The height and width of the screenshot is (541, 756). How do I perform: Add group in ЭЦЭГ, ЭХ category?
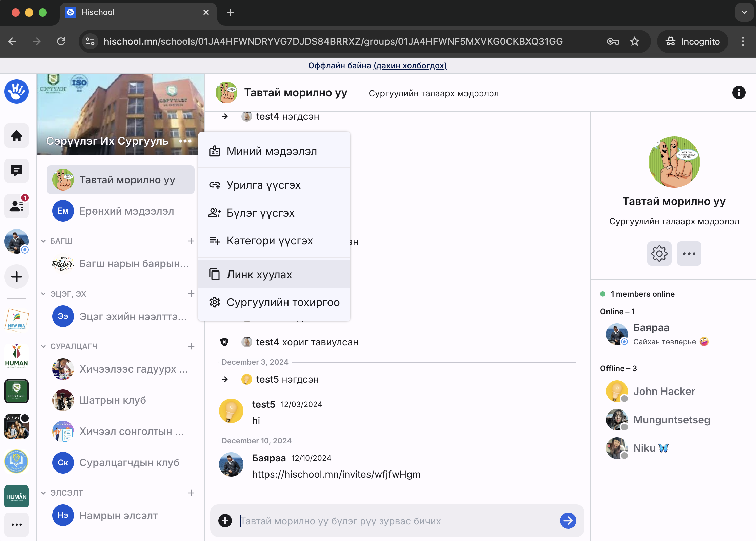(191, 294)
